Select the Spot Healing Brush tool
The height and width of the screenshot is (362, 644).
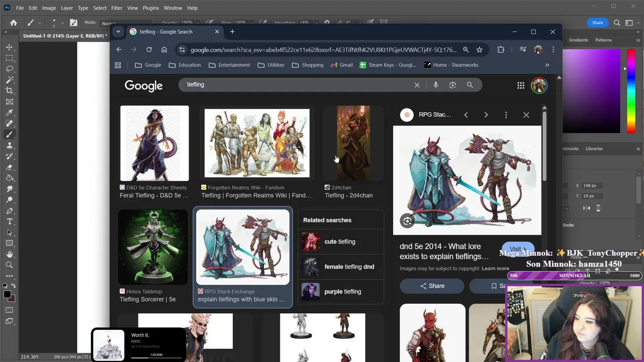point(10,123)
